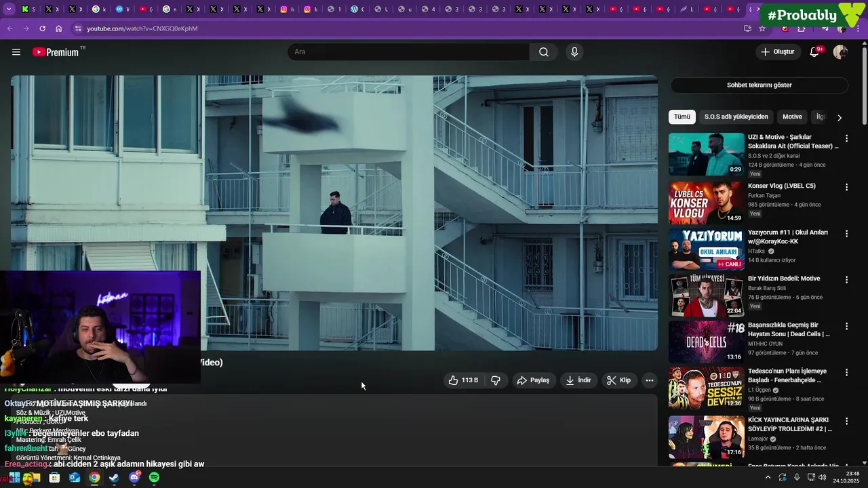Open the notifications bell
The height and width of the screenshot is (488, 868).
815,52
